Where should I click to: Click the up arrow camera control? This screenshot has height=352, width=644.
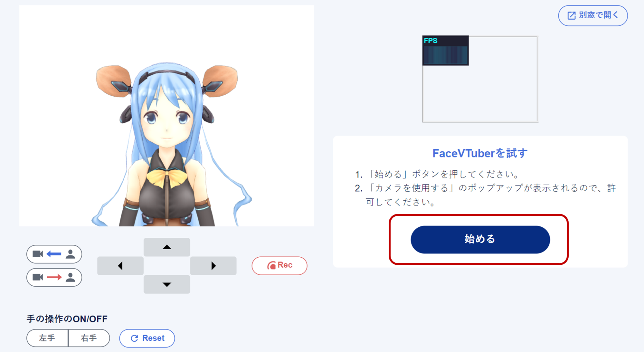click(167, 247)
